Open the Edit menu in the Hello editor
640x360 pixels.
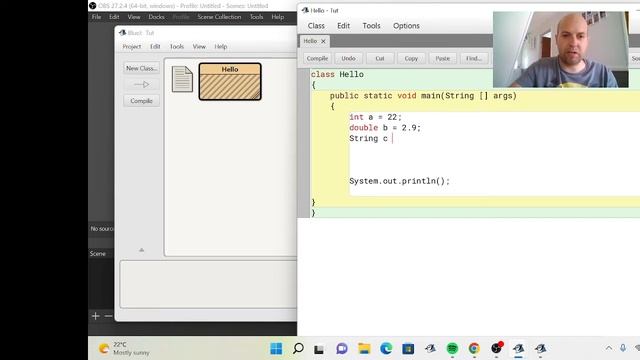tap(343, 26)
